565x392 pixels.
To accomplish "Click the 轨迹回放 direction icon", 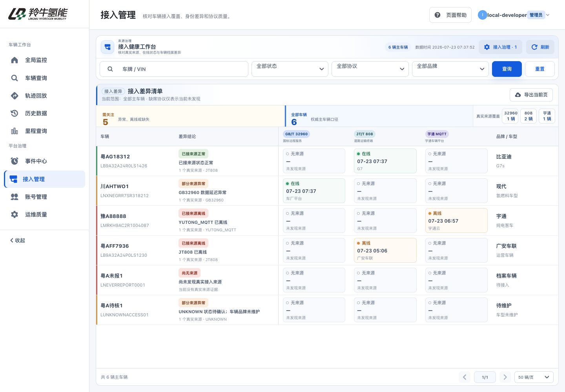I will [x=15, y=96].
